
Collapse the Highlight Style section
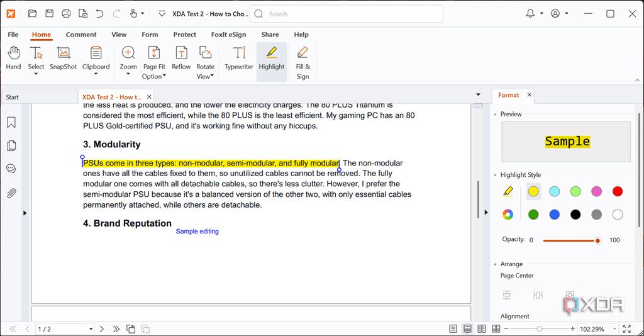coord(495,175)
